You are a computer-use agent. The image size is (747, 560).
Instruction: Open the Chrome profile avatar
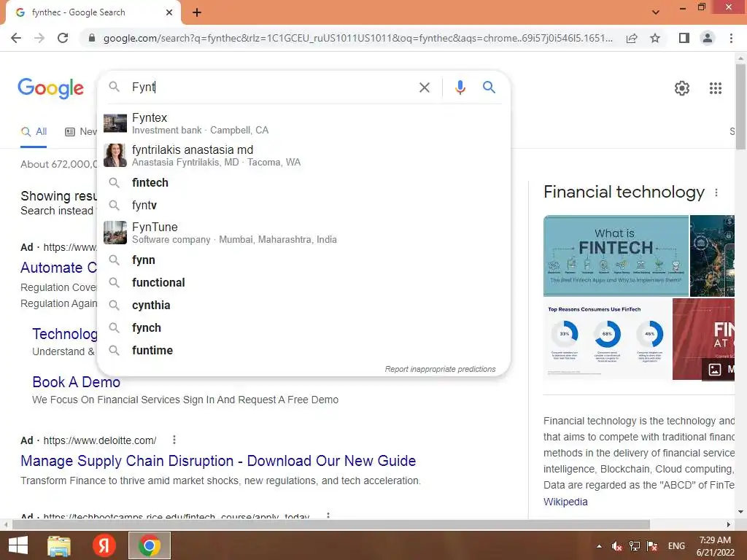[708, 38]
